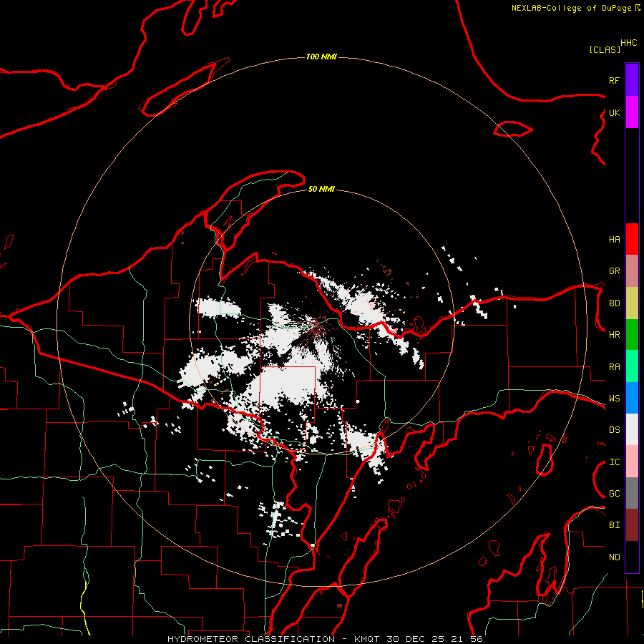
Task: Click the 'DS' legend label
Action: [x=614, y=430]
